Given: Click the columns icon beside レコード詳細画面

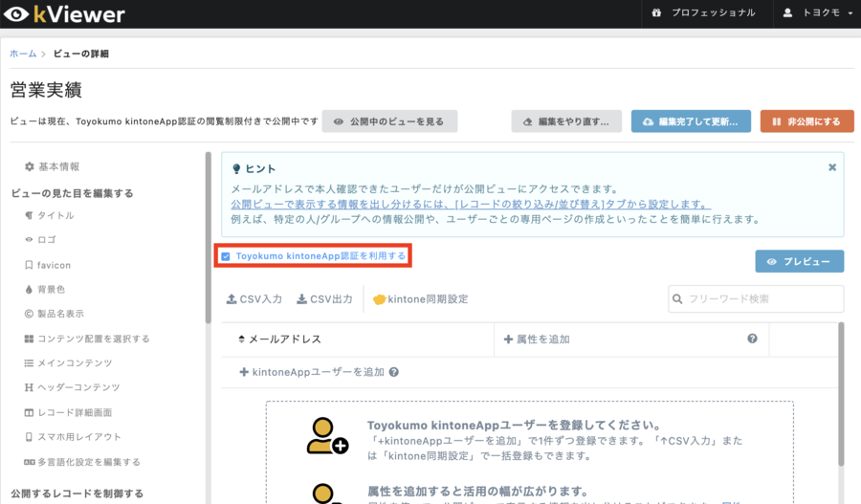Looking at the screenshot, I should tap(29, 412).
